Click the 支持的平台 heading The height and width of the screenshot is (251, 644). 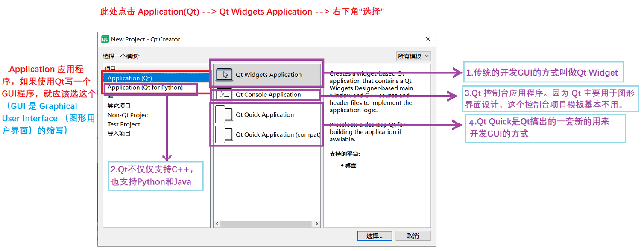click(345, 154)
